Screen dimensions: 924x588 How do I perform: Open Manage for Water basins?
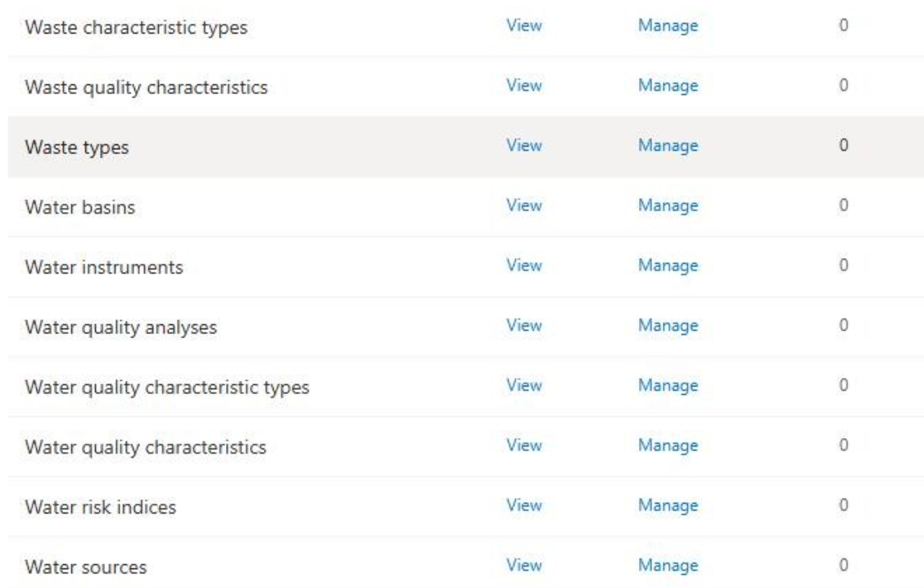[x=668, y=206]
